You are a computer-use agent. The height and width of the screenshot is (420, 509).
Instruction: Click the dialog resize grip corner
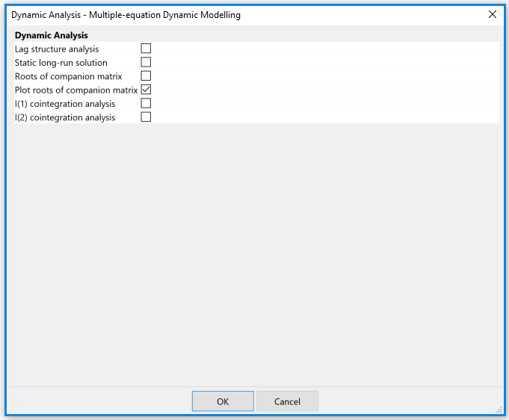click(x=499, y=410)
